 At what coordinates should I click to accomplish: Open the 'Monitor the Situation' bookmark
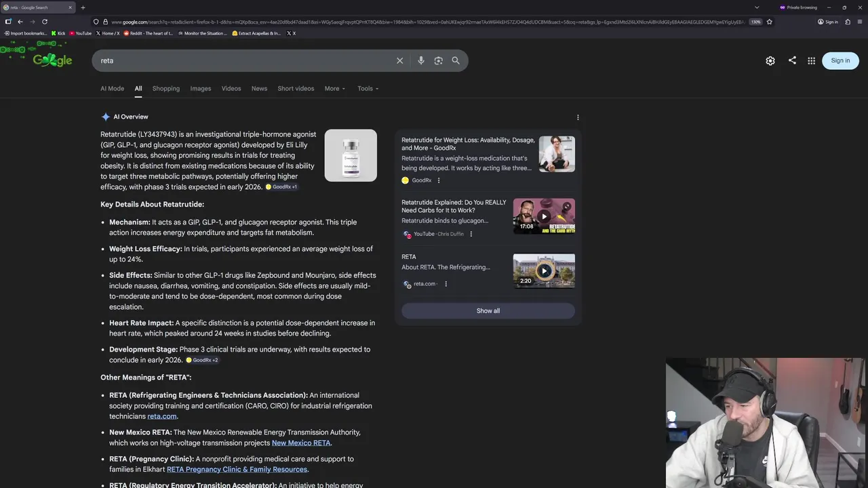pyautogui.click(x=203, y=33)
